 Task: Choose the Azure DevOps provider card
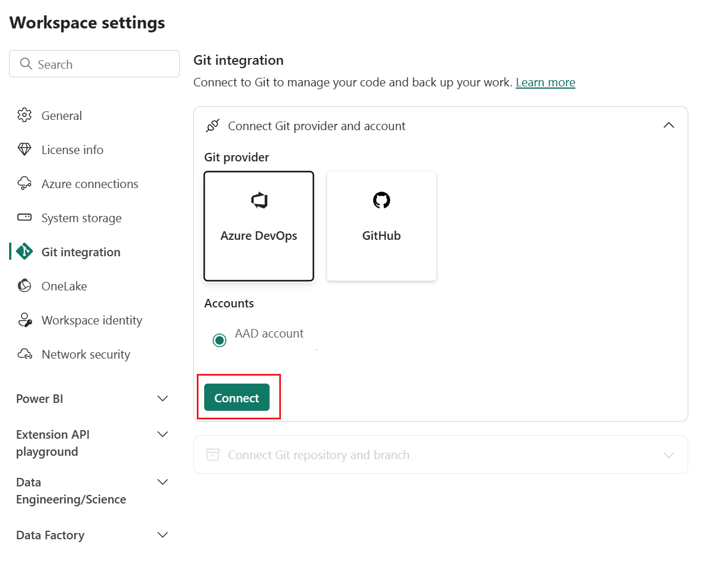[x=259, y=226]
